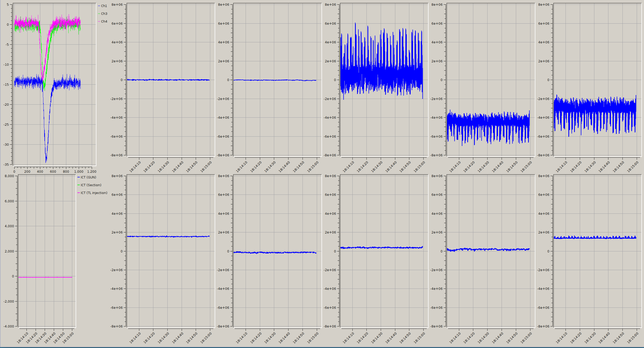Click the flat magenta ICT trace line
The height and width of the screenshot is (348, 644).
pos(45,277)
